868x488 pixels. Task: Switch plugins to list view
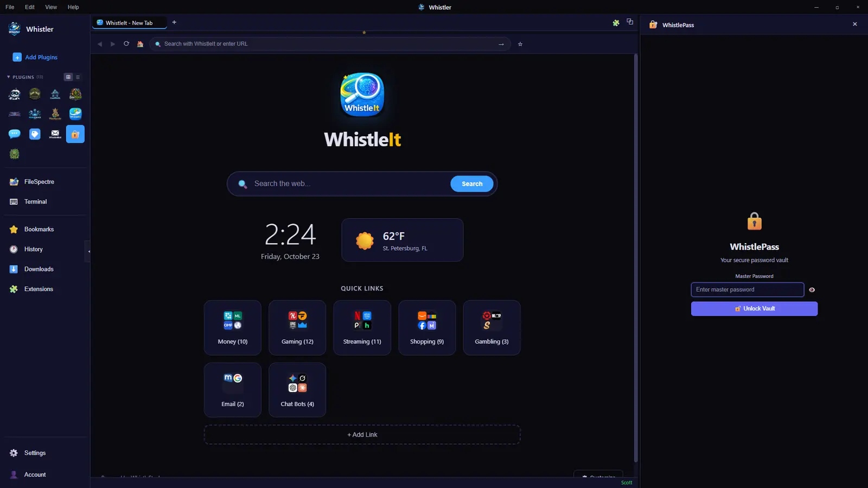point(78,77)
